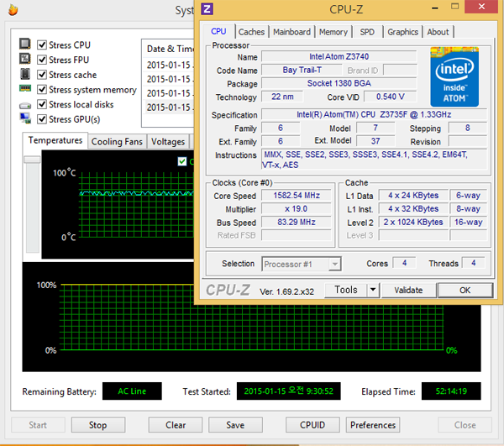Click the AC Line remaining battery field
Screen dimensions: 504x446
pos(132,391)
